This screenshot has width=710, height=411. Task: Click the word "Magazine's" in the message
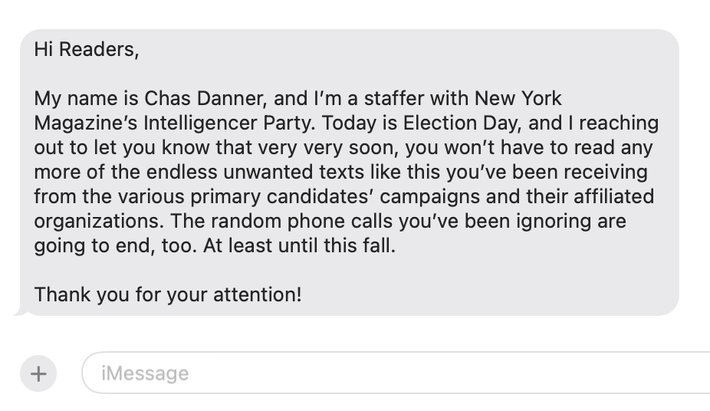[x=83, y=123]
